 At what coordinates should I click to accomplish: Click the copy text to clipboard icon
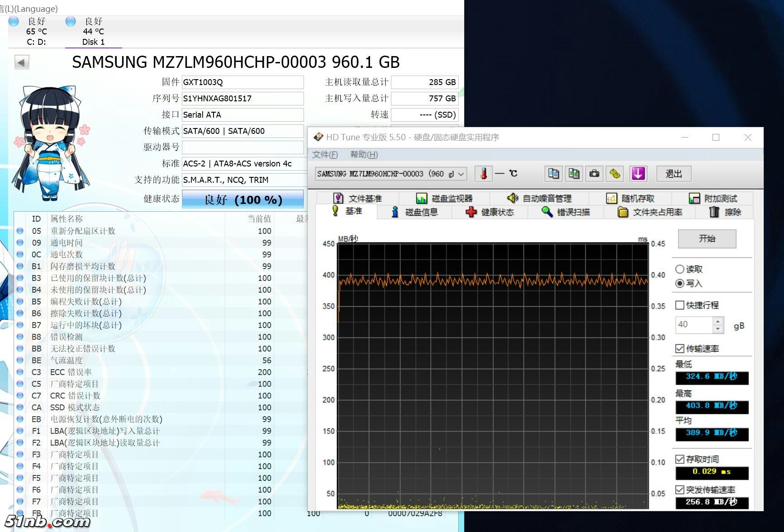pyautogui.click(x=553, y=174)
